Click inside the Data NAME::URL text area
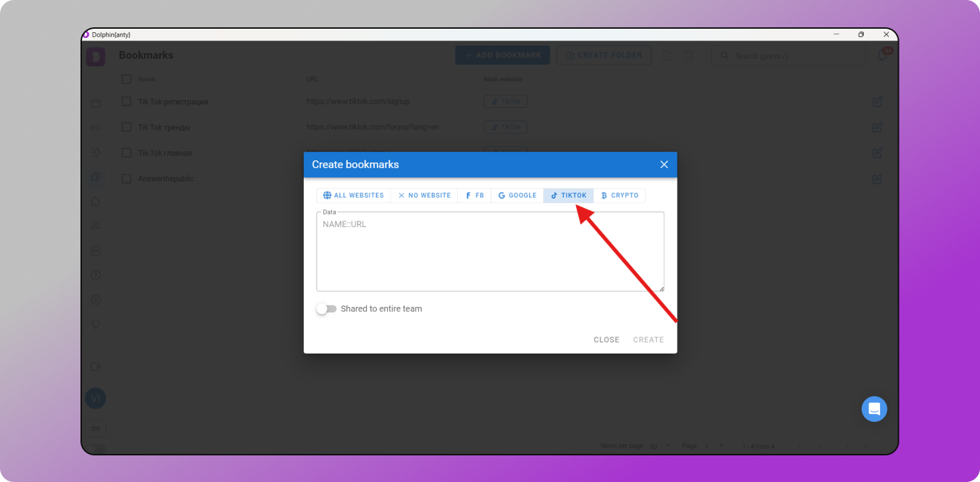 click(x=490, y=252)
